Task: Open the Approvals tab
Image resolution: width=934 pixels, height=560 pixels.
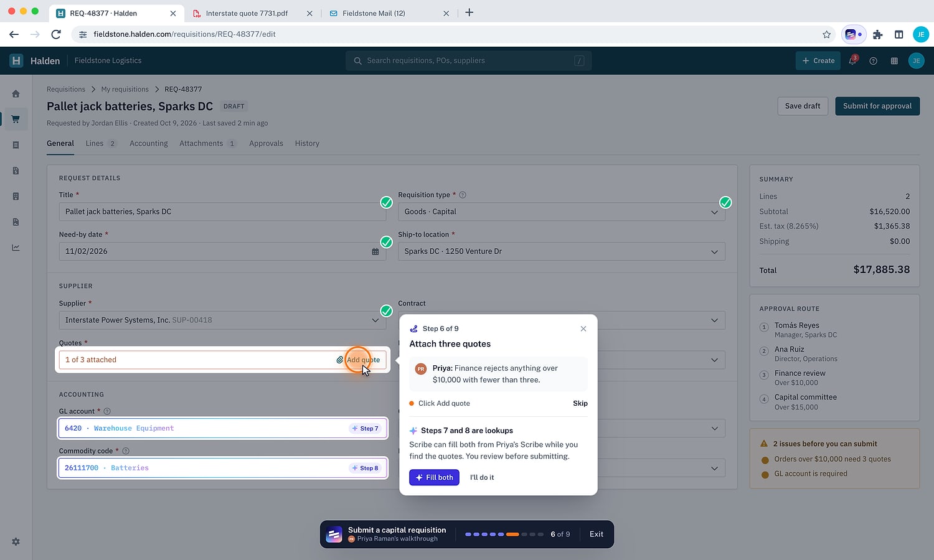Action: coord(266,143)
